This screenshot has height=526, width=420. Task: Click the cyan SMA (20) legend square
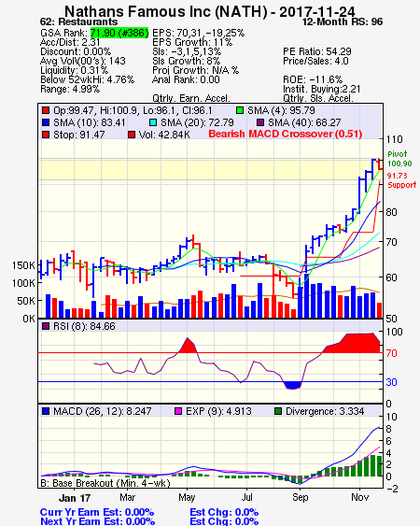[x=153, y=122]
